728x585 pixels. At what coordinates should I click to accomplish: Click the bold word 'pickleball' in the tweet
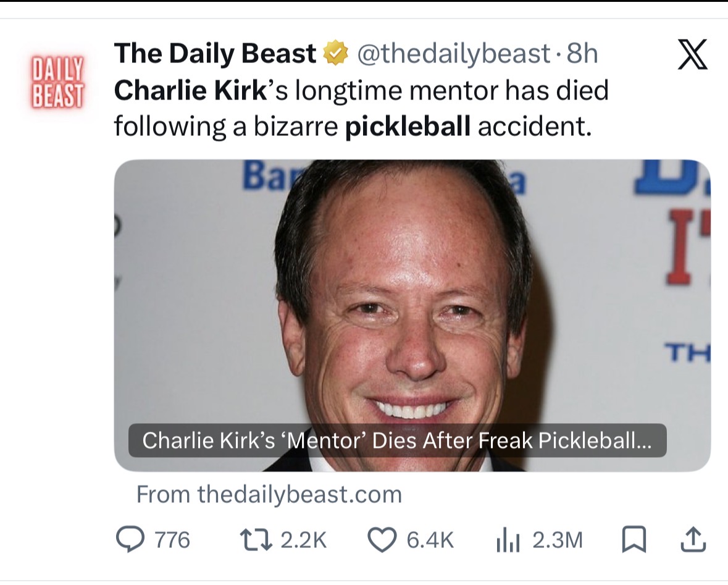[408, 127]
